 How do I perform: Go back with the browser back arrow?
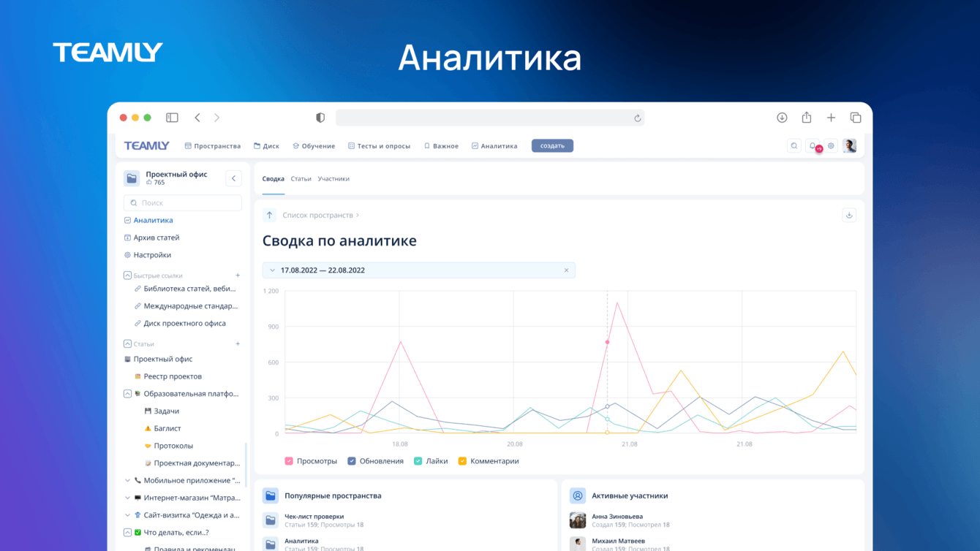[x=197, y=118]
